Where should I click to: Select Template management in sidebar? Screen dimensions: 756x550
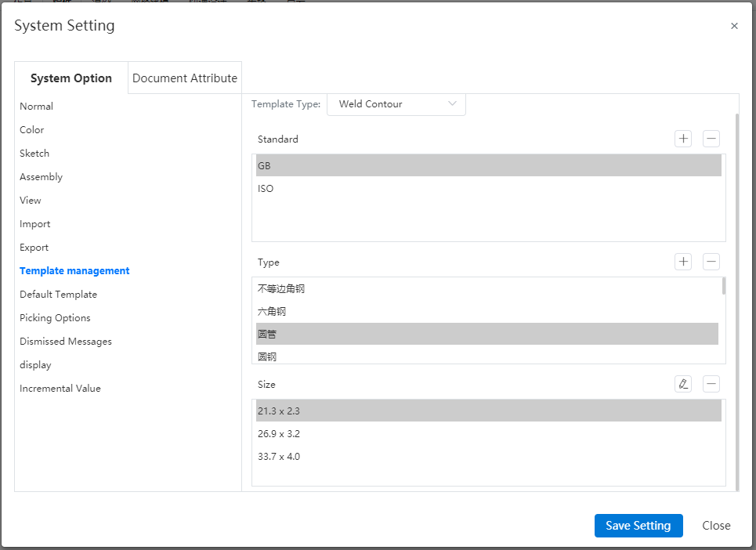coord(74,271)
